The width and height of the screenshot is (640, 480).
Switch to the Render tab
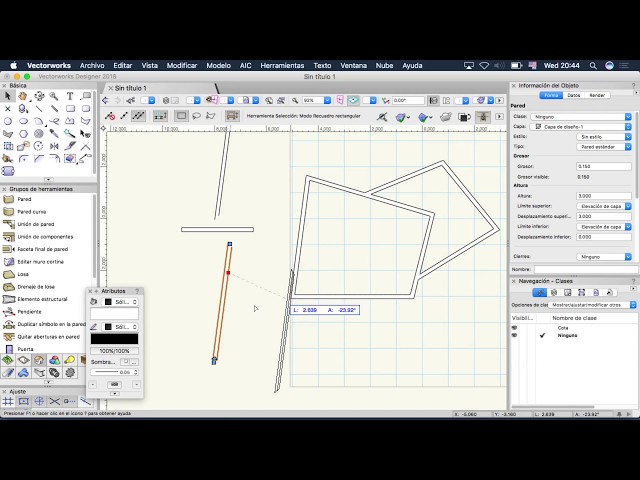597,95
